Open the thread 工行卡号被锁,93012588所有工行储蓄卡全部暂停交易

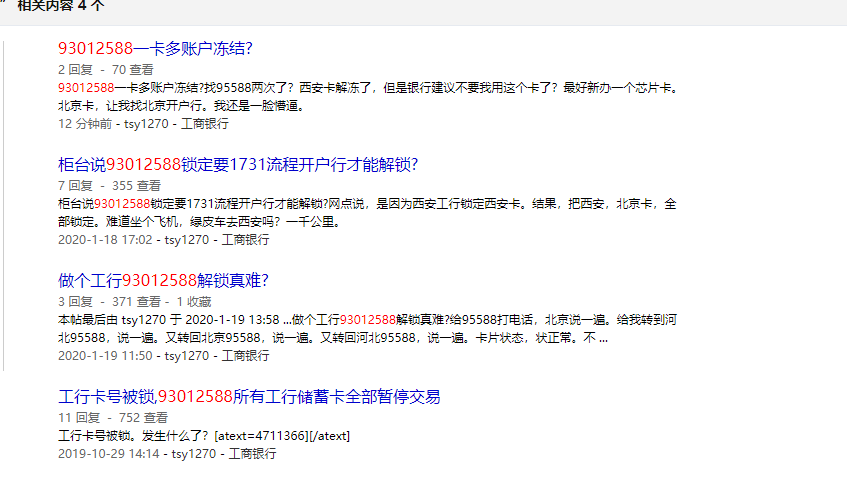coord(249,397)
